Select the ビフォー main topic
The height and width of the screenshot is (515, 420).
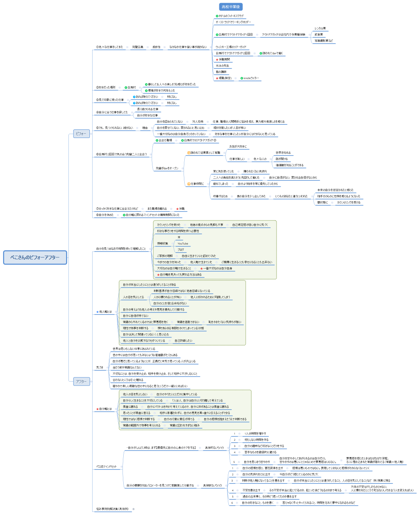click(81, 134)
